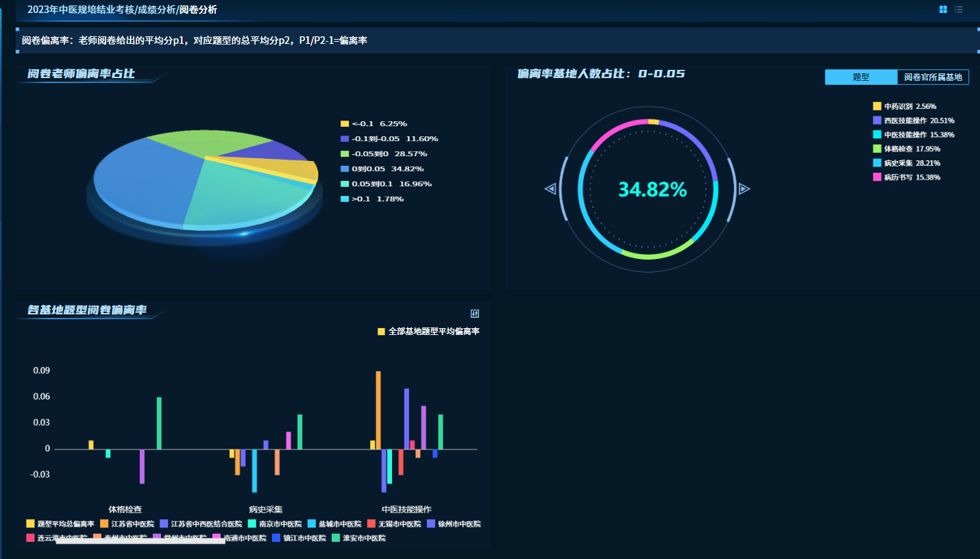This screenshot has width=980, height=559.
Task: Click the light-blue negative bar in 病史采集
Action: coord(254,471)
